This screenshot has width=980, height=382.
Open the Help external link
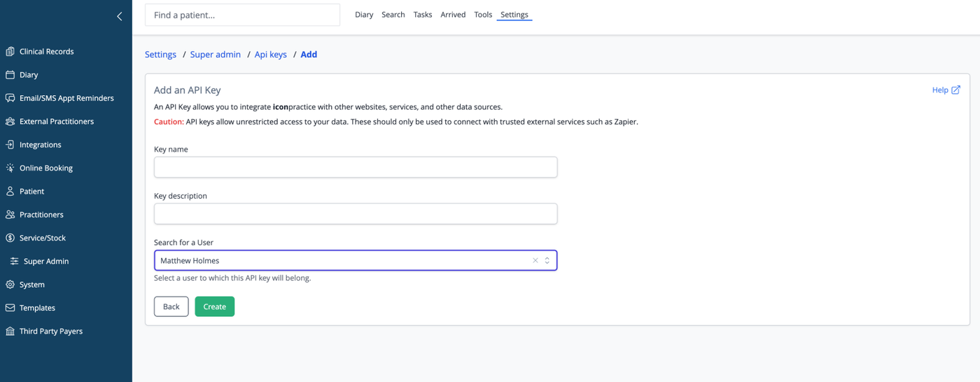pyautogui.click(x=946, y=90)
